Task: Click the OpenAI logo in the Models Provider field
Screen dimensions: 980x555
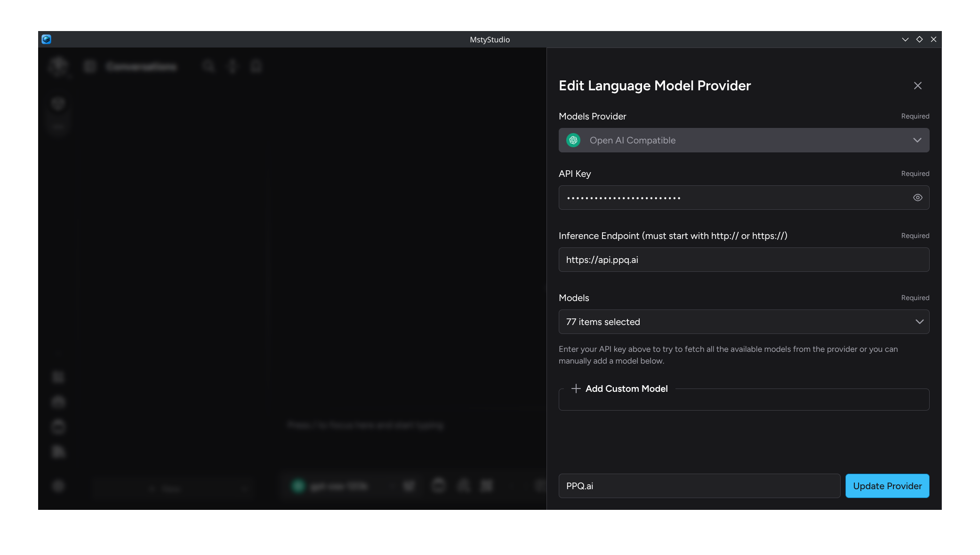Action: point(573,140)
